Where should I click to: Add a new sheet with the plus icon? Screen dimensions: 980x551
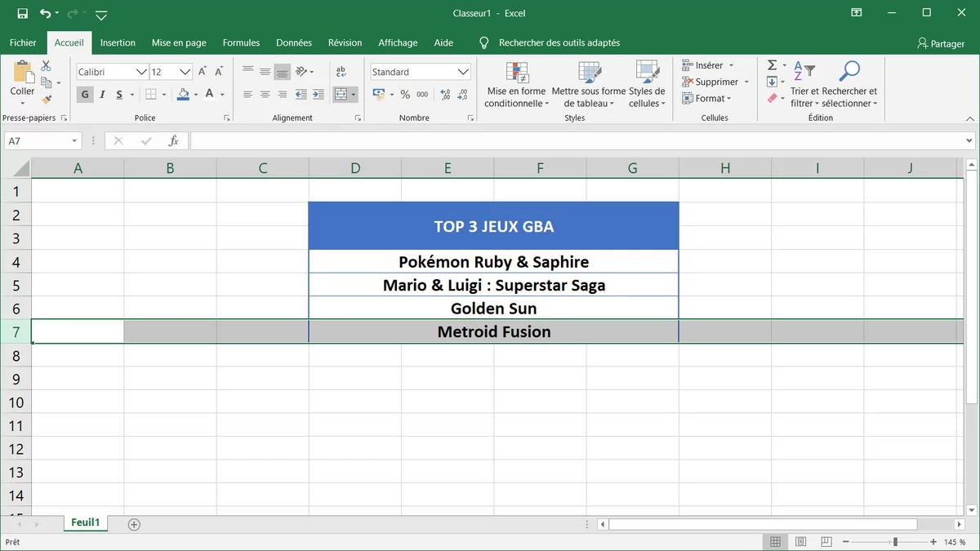[135, 524]
